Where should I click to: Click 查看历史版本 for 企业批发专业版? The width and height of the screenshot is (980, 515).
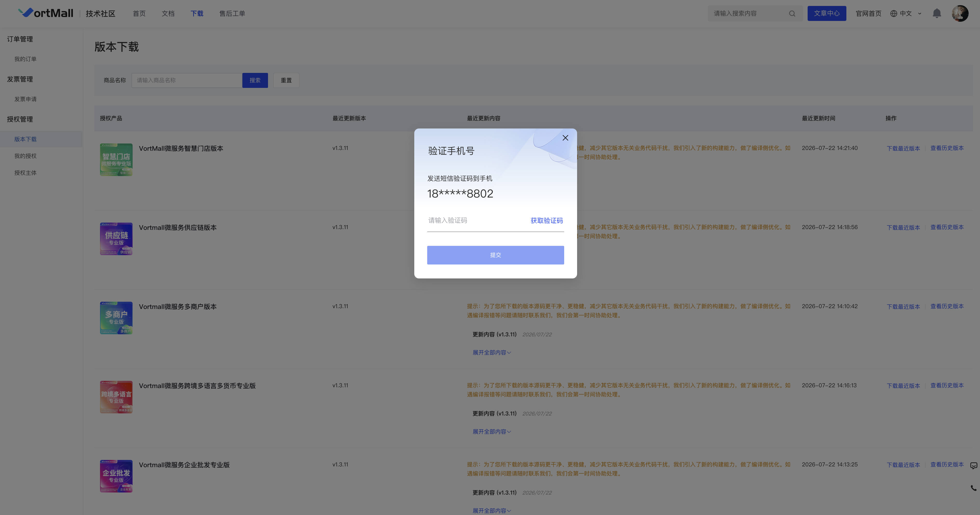[x=947, y=464]
